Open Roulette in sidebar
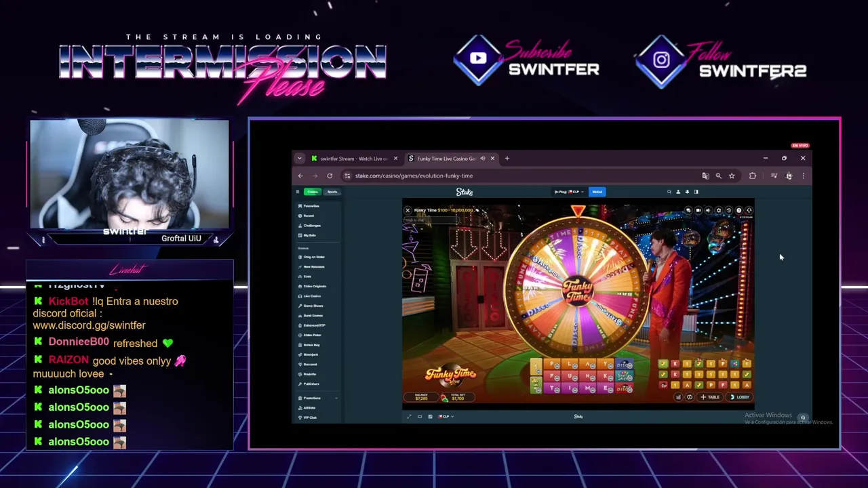The image size is (868, 488). click(x=307, y=374)
